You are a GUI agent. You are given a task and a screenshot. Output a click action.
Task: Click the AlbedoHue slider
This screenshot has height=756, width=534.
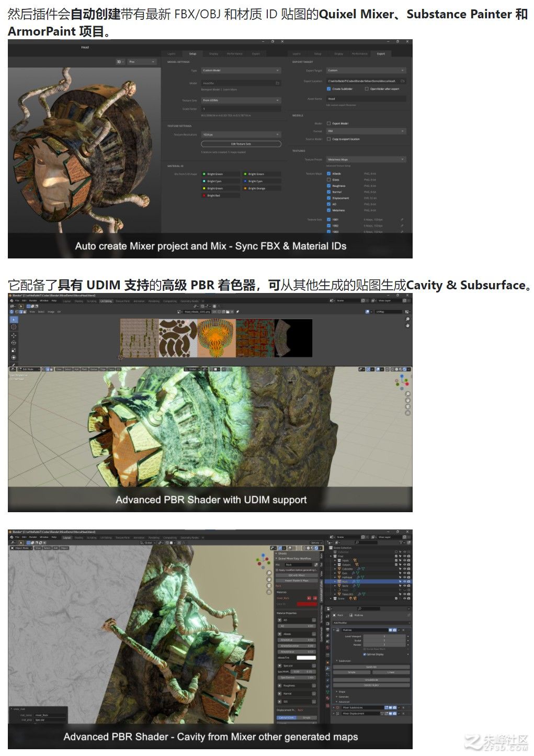[297, 640]
